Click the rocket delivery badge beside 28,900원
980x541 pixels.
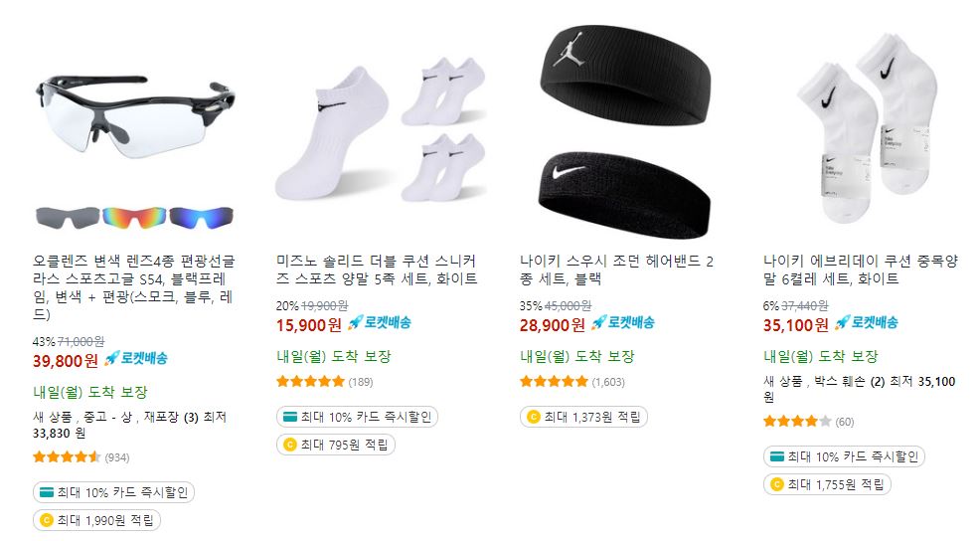[x=623, y=323]
